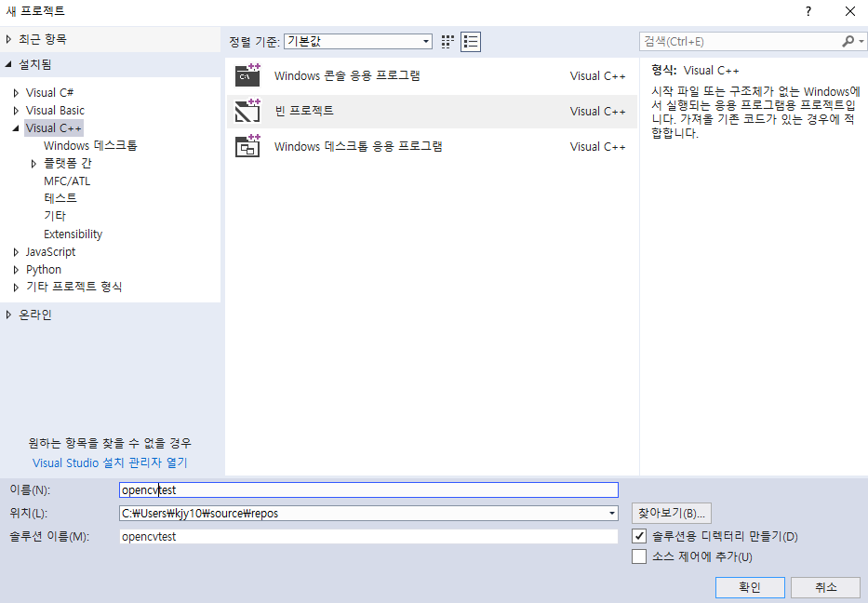
Task: Expand the JavaScript node
Action: 16,252
